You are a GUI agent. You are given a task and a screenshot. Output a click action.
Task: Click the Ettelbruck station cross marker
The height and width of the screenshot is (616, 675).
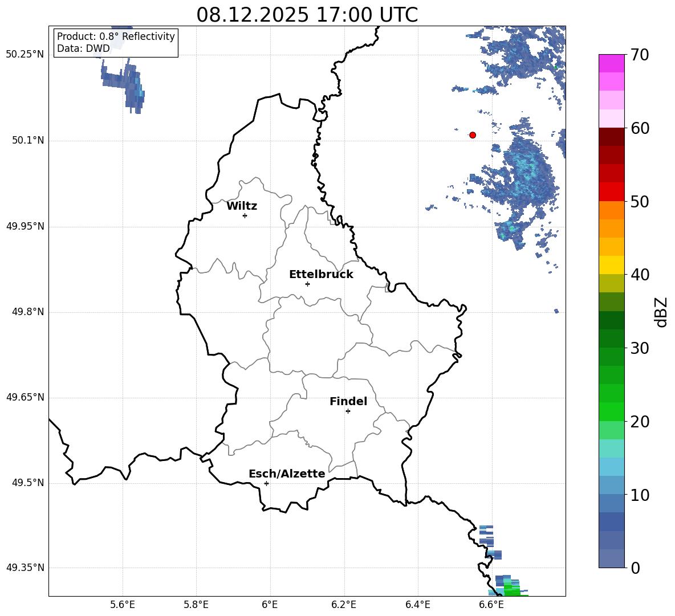coord(307,284)
